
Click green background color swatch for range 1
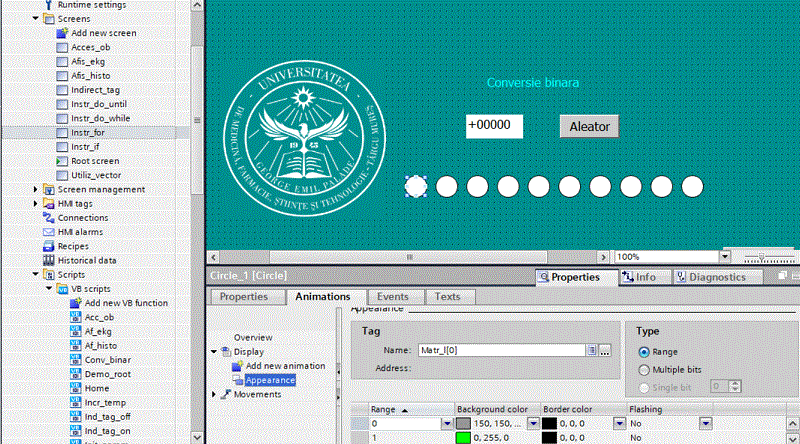pyautogui.click(x=463, y=438)
